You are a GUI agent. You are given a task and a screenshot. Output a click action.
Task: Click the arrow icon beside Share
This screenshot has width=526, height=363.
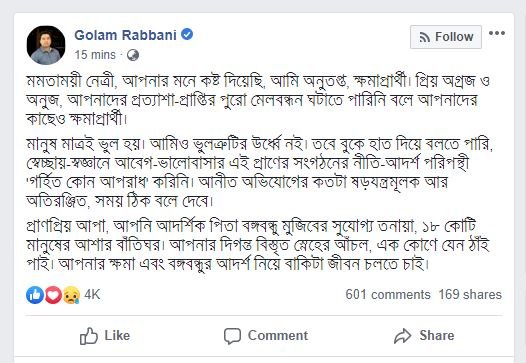[403, 336]
